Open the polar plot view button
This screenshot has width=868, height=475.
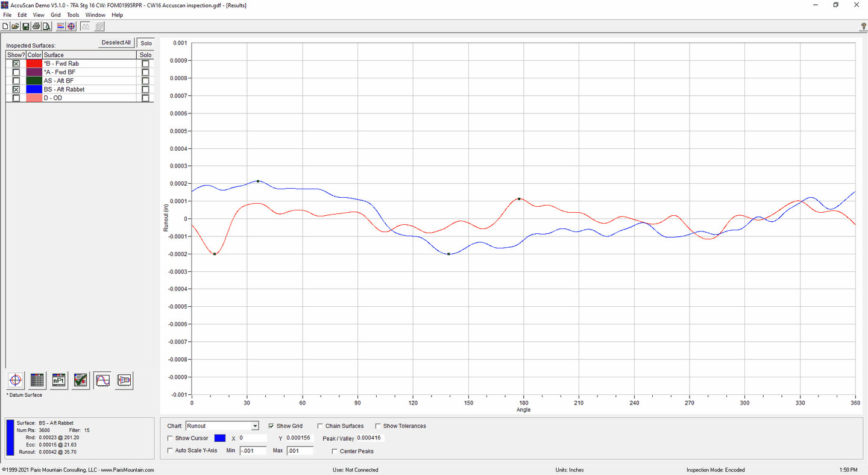(x=16, y=380)
